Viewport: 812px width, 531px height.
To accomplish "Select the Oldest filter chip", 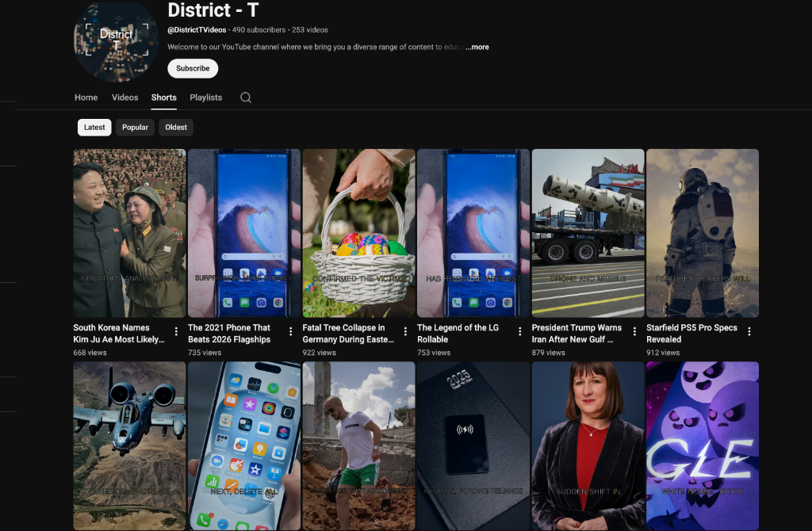I will point(175,127).
